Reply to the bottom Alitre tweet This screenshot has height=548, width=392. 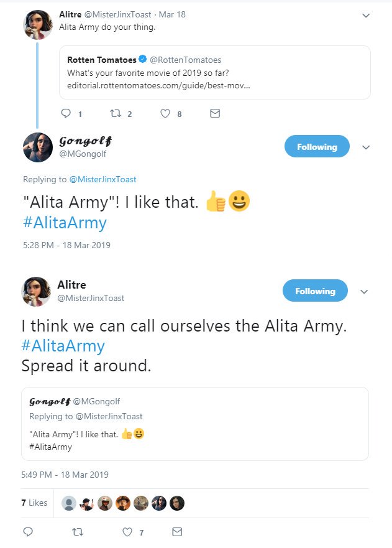[x=27, y=532]
